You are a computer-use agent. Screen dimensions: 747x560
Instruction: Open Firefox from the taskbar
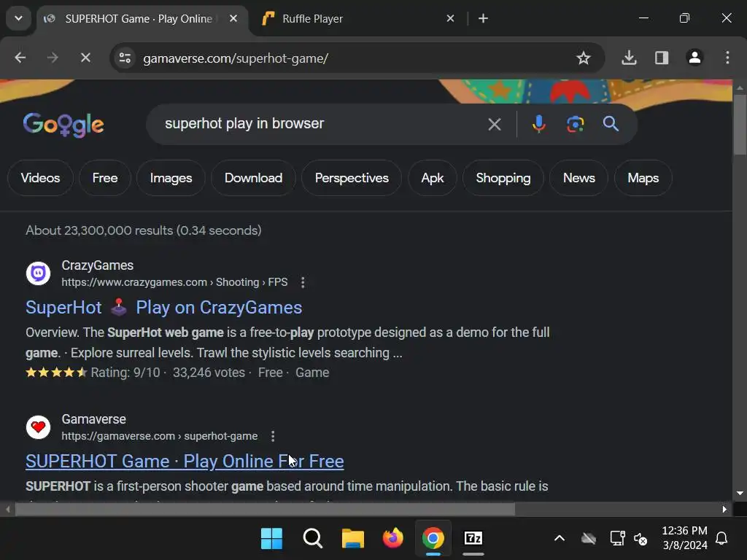[x=392, y=539]
